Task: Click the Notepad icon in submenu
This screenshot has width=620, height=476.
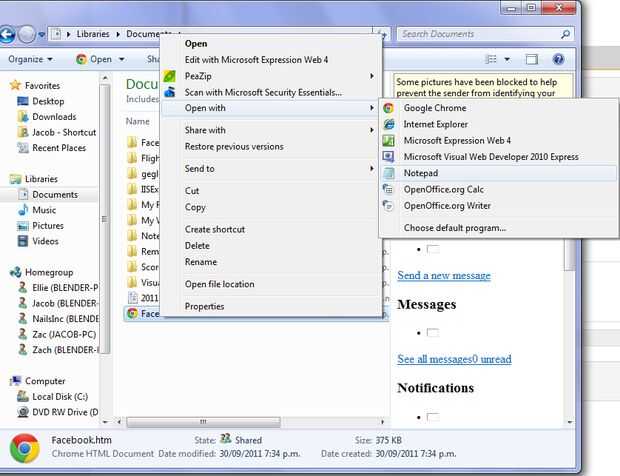Action: 389,173
